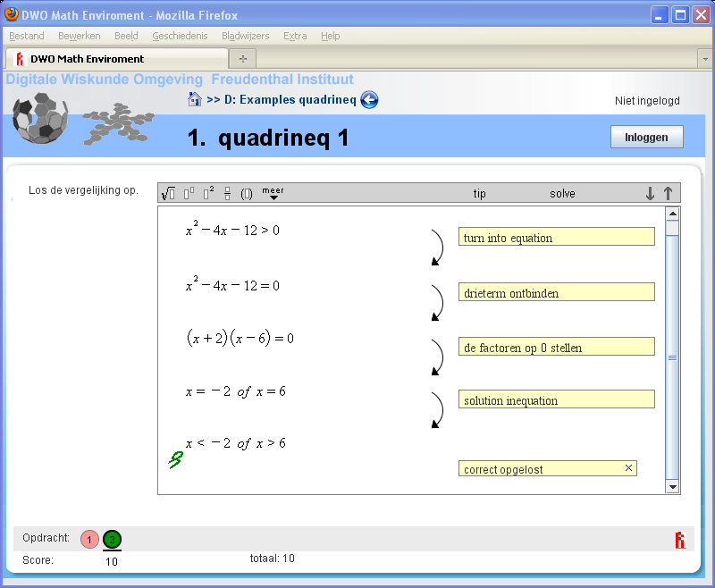Viewport: 715px width, 588px height.
Task: Minimize the Firefox window
Action: pyautogui.click(x=659, y=15)
